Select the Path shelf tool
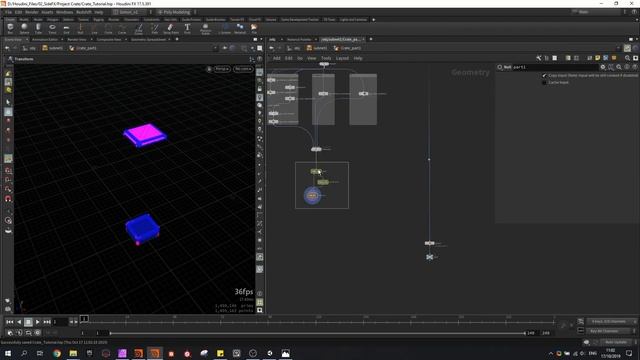 coord(155,28)
